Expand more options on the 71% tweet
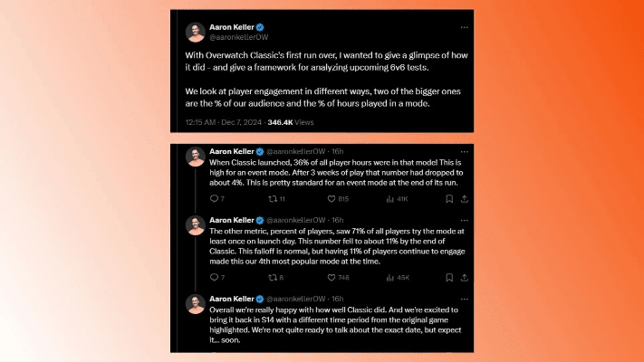644x362 pixels. coord(464,220)
